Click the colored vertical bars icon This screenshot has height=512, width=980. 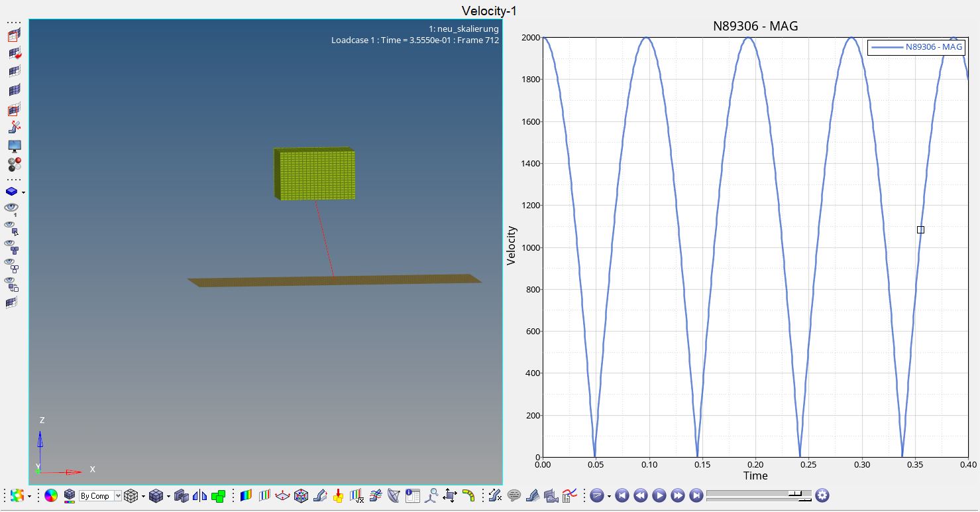[x=264, y=495]
